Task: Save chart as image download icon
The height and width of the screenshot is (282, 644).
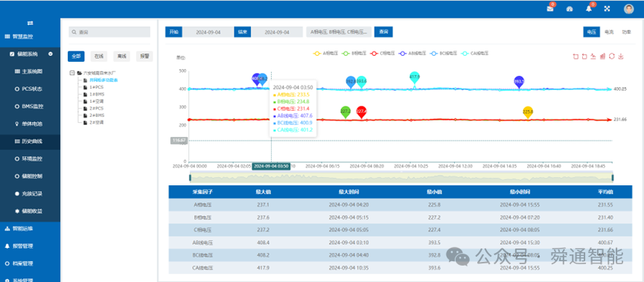Action: [621, 57]
